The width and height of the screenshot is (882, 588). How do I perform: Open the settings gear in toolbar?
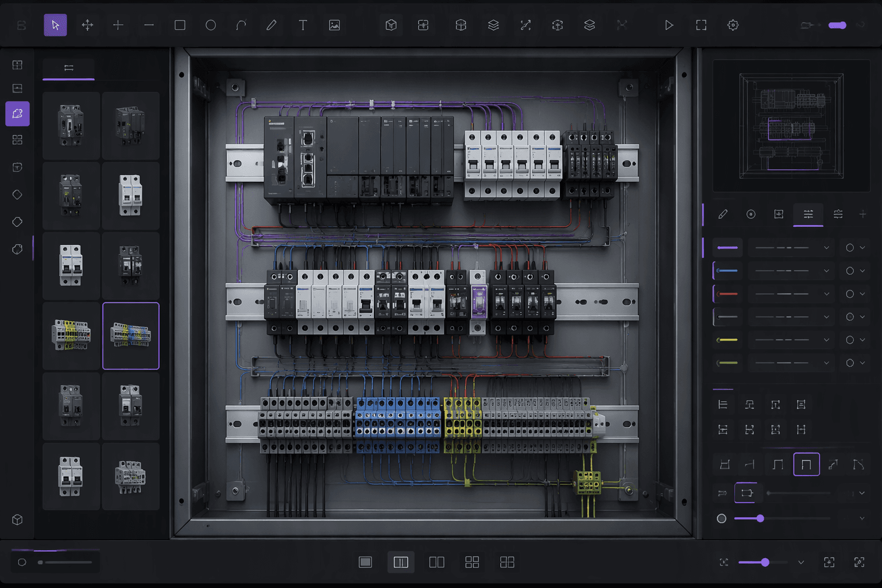(733, 25)
